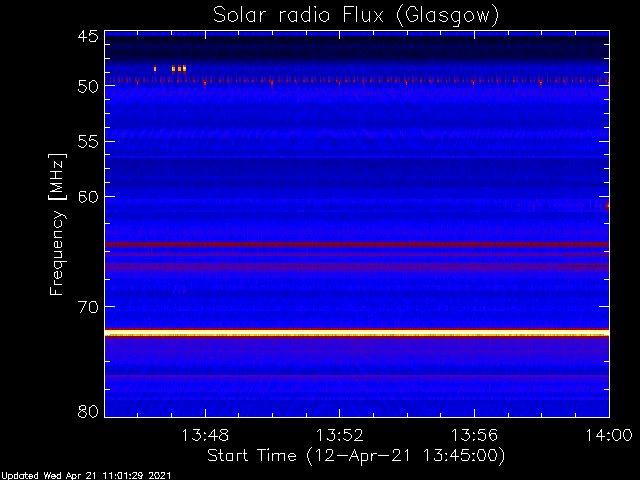This screenshot has width=640, height=480.
Task: Click the 14:00 time tick label
Action: 609,435
